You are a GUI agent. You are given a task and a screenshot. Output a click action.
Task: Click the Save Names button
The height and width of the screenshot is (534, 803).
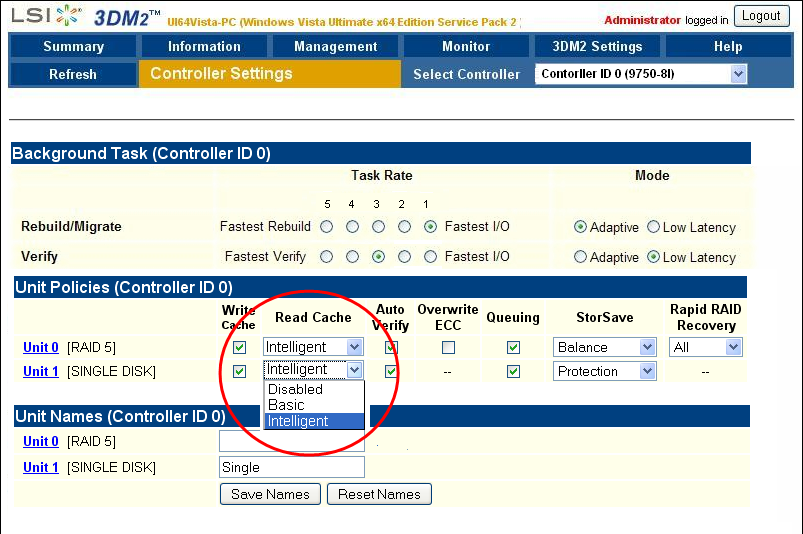tap(270, 494)
